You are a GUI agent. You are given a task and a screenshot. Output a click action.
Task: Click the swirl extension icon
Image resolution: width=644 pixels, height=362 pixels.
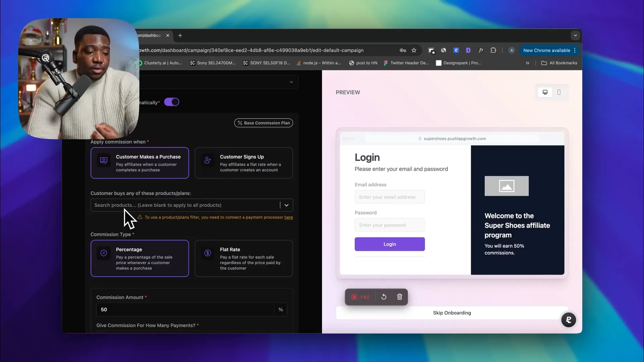444,50
